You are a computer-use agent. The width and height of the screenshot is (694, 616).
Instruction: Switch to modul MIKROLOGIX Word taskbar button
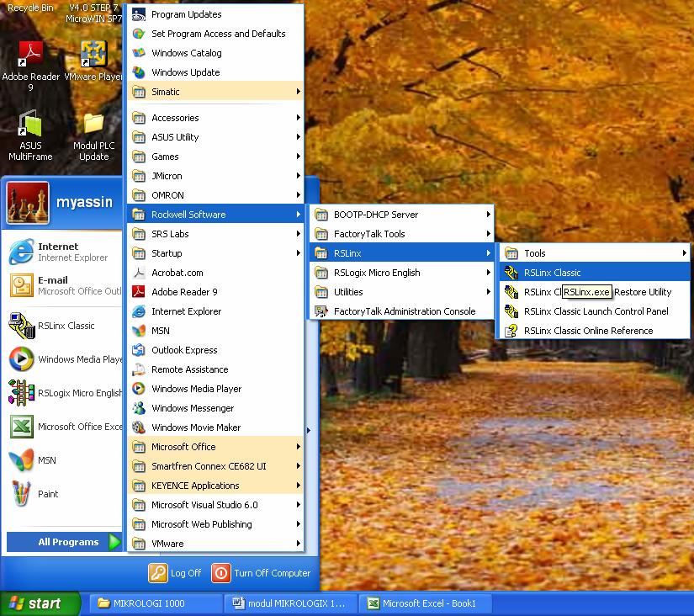click(x=290, y=603)
